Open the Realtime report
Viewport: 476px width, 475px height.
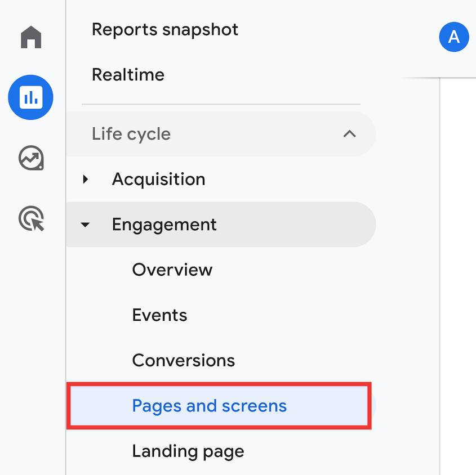128,75
